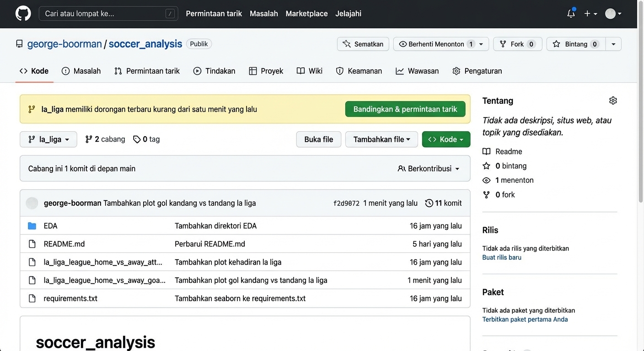Open the latest commit message 'Tambahkan plot gol kandang vs tandang la liga' in header

point(180,203)
